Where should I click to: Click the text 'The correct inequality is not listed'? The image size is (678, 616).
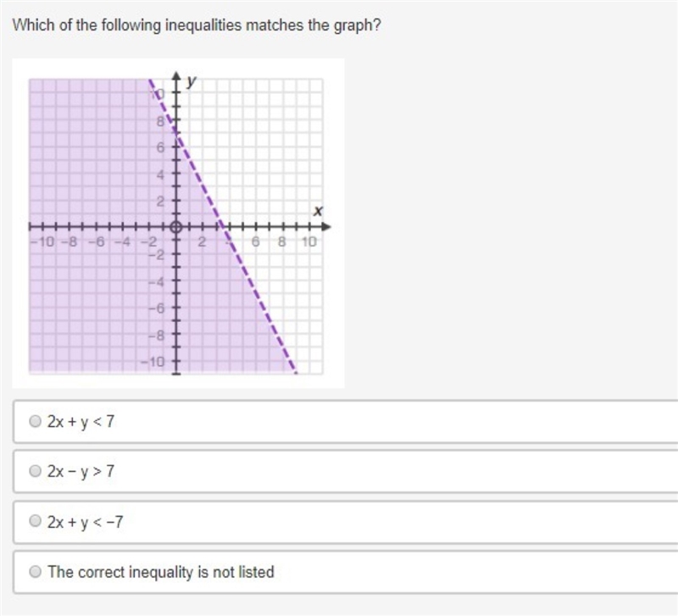[161, 572]
